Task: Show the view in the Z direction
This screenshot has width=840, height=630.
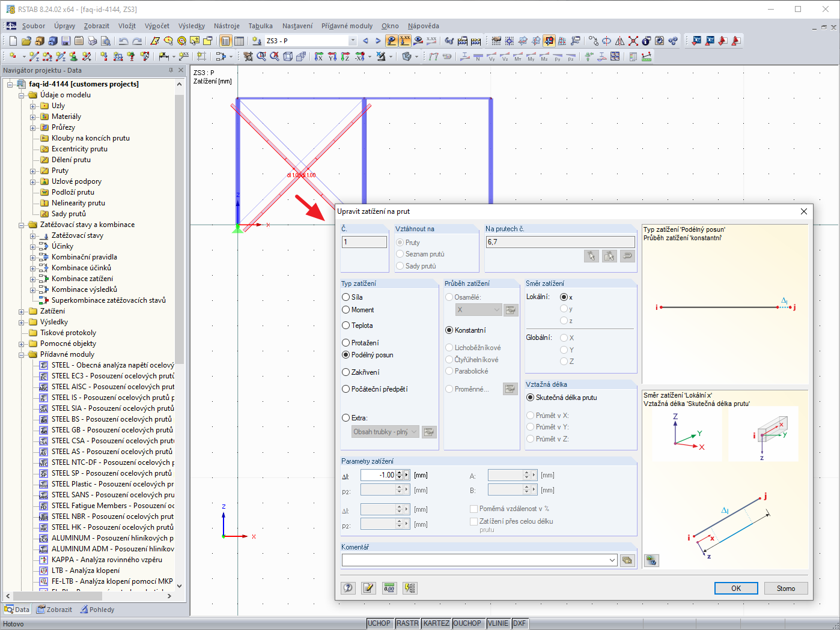Action: [345, 56]
